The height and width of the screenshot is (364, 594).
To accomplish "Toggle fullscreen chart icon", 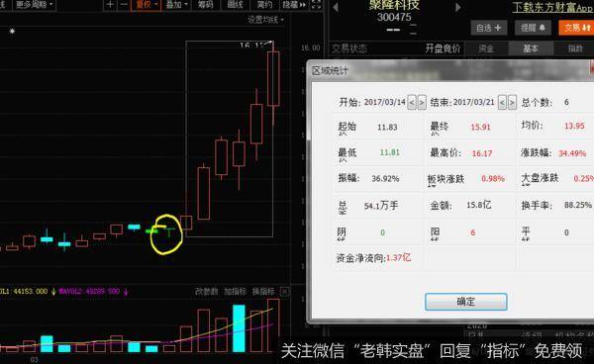I will coord(316,5).
